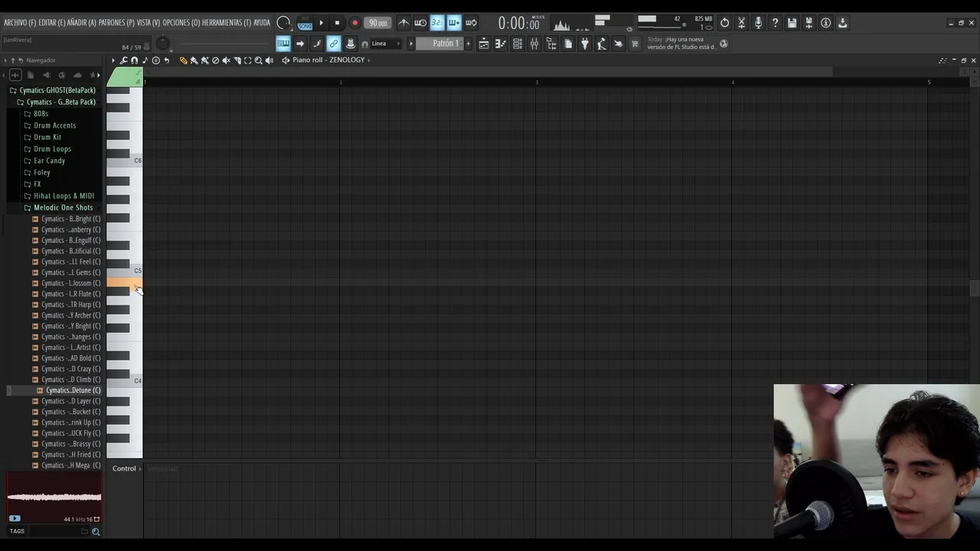980x551 pixels.
Task: Open piano roll wrench tools menu
Action: point(123,60)
